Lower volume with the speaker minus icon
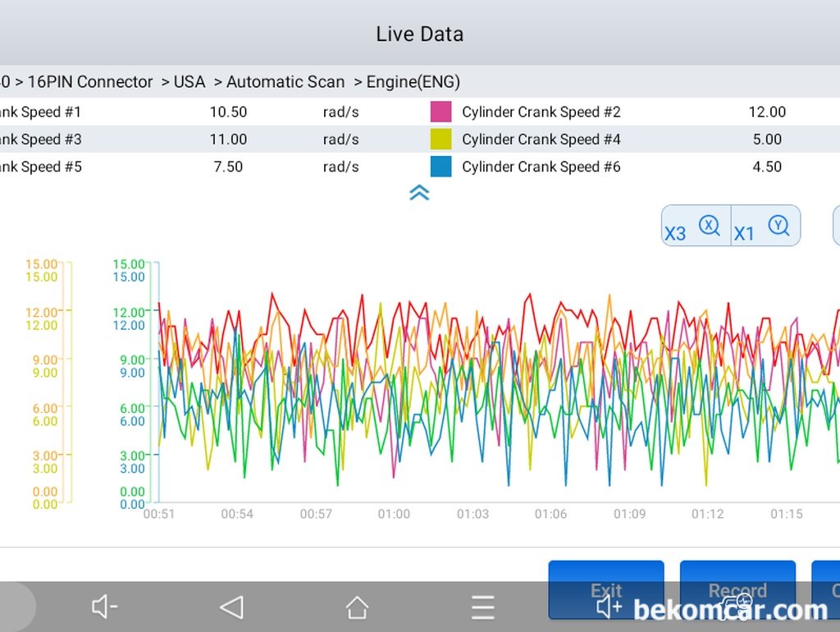The height and width of the screenshot is (632, 840). (x=104, y=607)
